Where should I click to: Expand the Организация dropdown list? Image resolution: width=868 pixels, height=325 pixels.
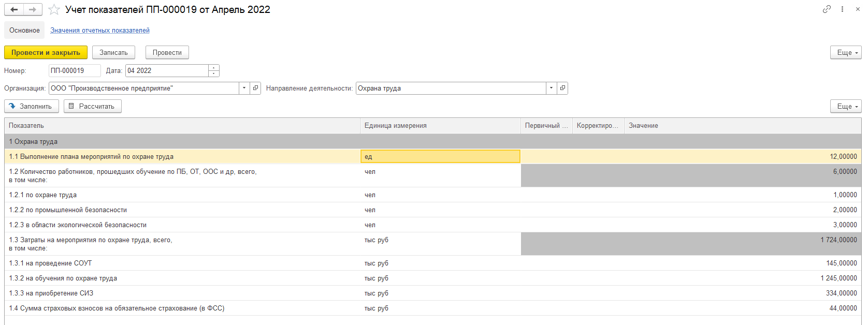pyautogui.click(x=244, y=88)
